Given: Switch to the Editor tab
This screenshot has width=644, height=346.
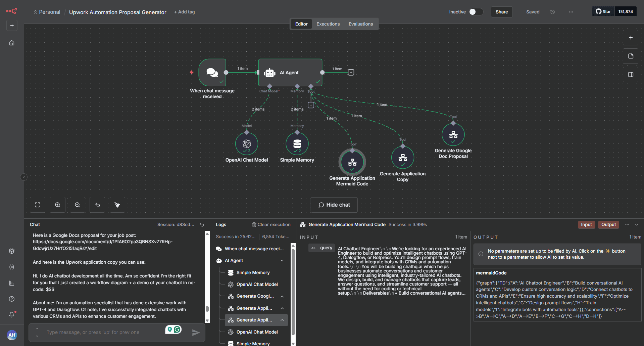Looking at the screenshot, I should (301, 24).
